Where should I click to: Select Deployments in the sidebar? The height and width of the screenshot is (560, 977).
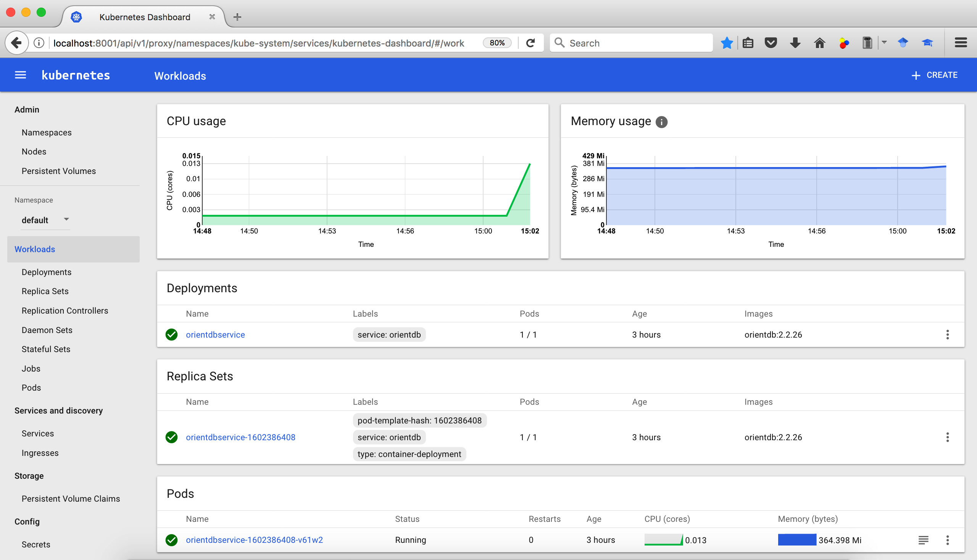pyautogui.click(x=47, y=272)
